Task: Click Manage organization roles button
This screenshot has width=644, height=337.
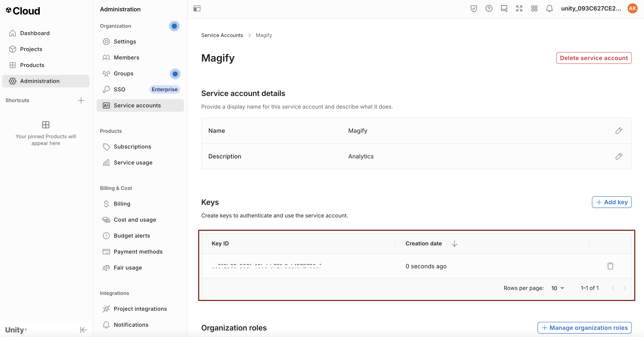Action: [x=585, y=328]
